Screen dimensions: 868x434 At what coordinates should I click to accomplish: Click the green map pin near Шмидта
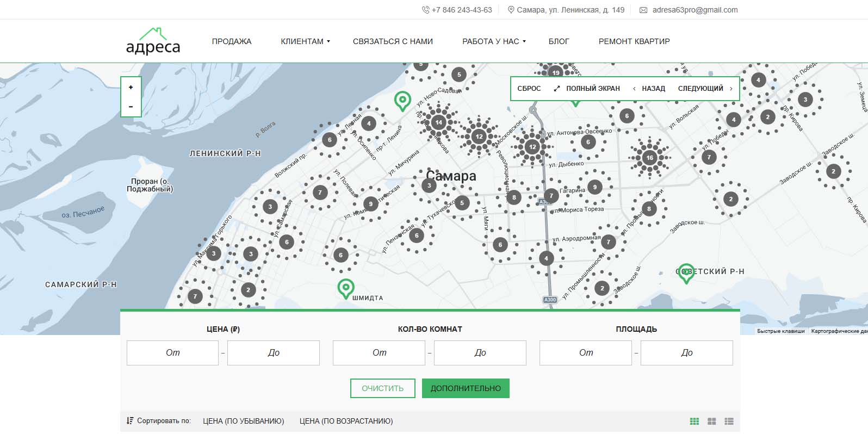[x=345, y=288]
